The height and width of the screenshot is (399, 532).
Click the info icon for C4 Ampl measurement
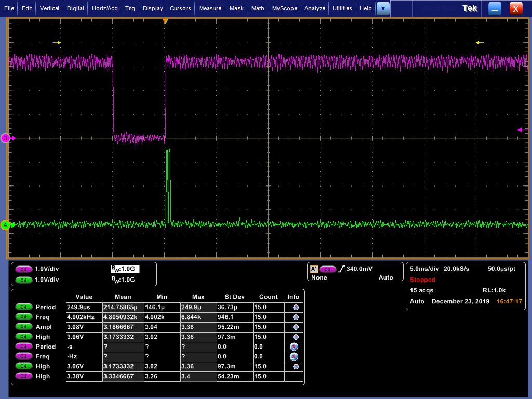click(x=296, y=327)
